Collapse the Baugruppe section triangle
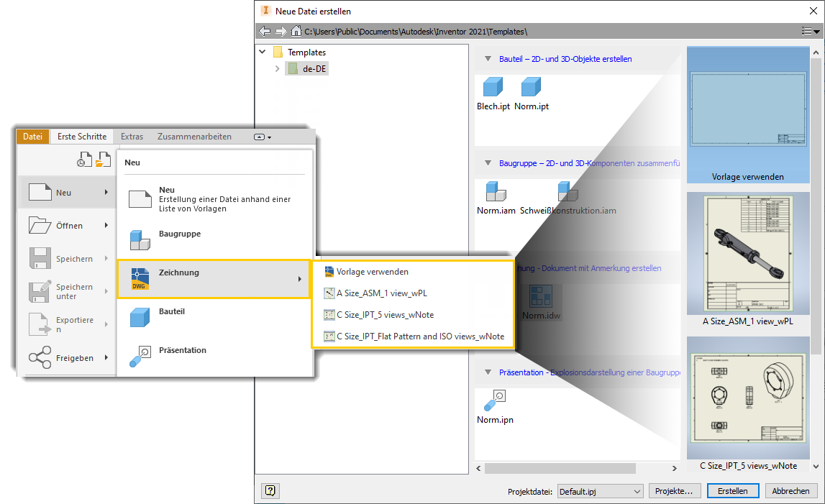This screenshot has width=825, height=504. coord(488,163)
